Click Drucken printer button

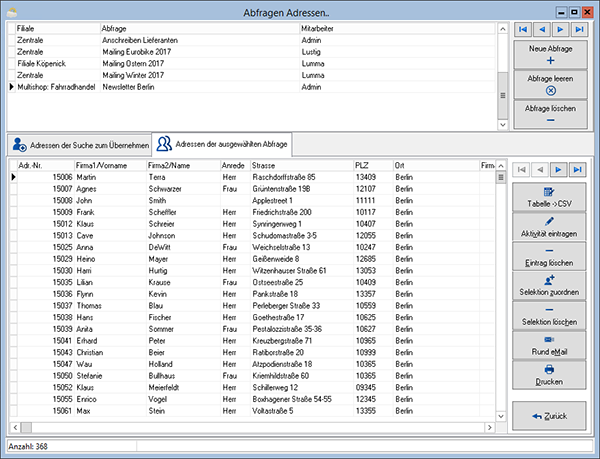point(549,375)
